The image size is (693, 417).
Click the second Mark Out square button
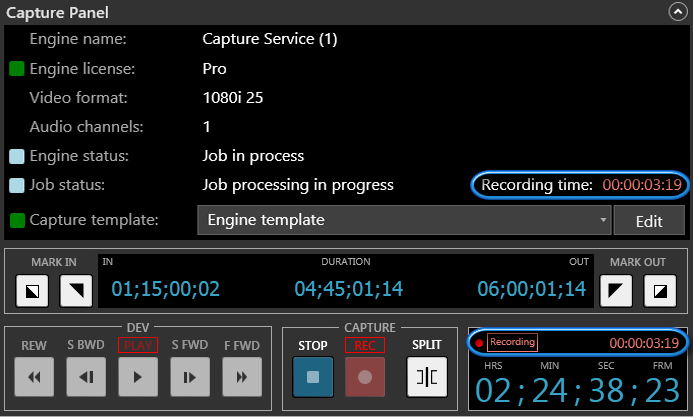coord(660,291)
